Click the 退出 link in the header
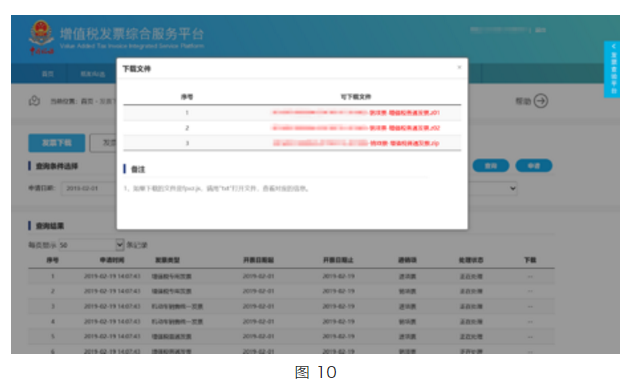The height and width of the screenshot is (389, 622). coord(540,30)
